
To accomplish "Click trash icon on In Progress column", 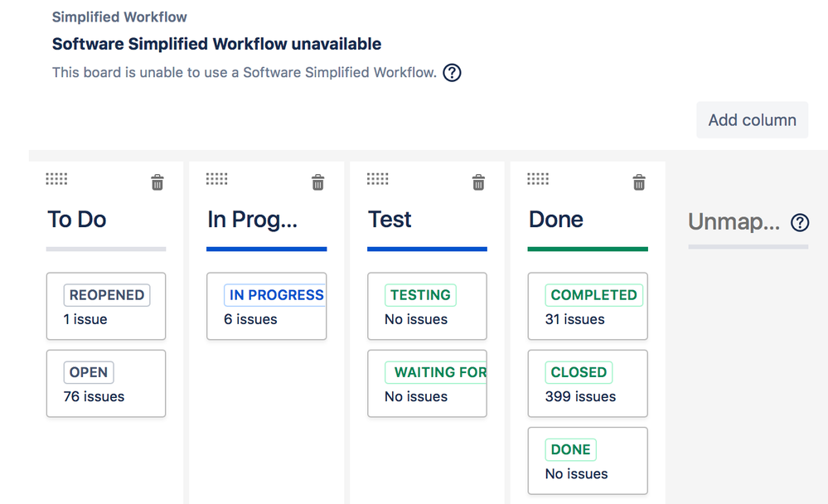I will [318, 182].
